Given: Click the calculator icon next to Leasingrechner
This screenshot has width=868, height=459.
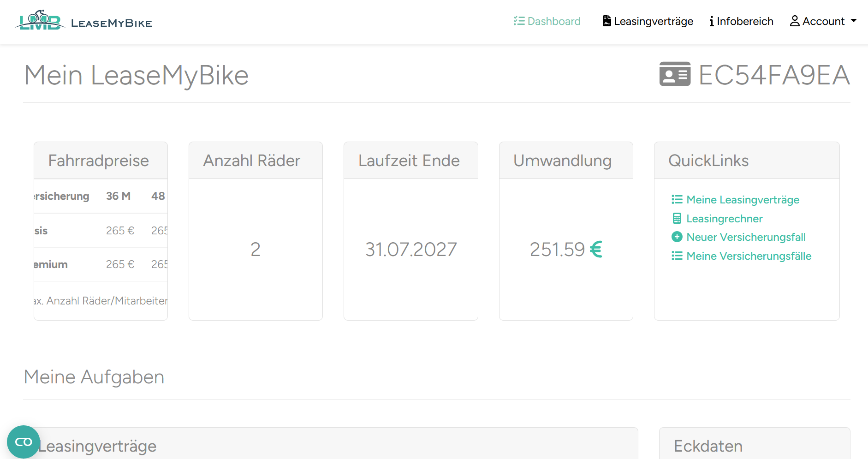Looking at the screenshot, I should (x=677, y=219).
